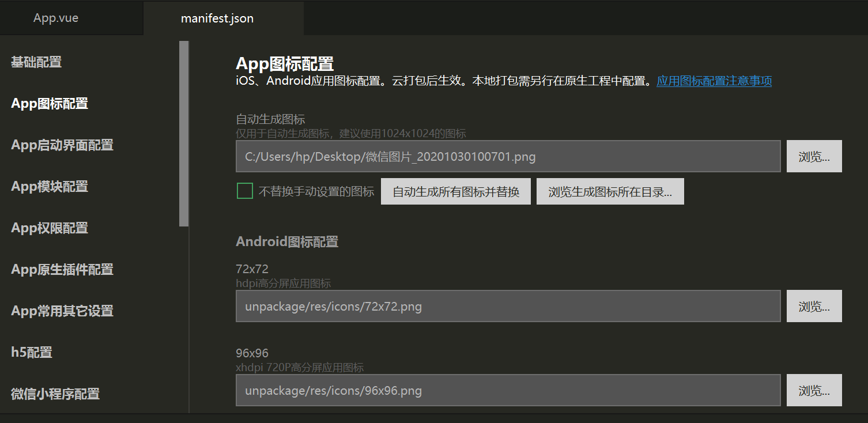Switch to the App.vue tab
Viewport: 868px width, 423px height.
[55, 17]
